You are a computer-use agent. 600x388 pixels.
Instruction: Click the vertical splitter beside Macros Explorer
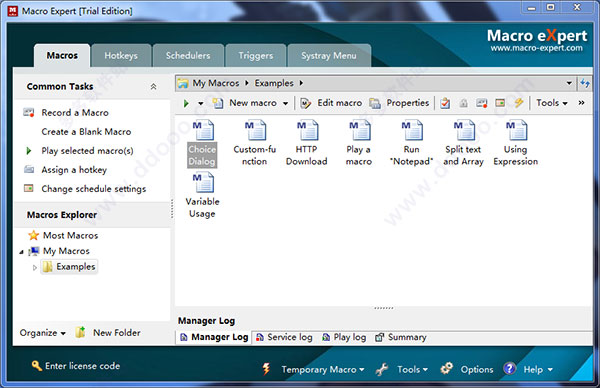[172, 209]
